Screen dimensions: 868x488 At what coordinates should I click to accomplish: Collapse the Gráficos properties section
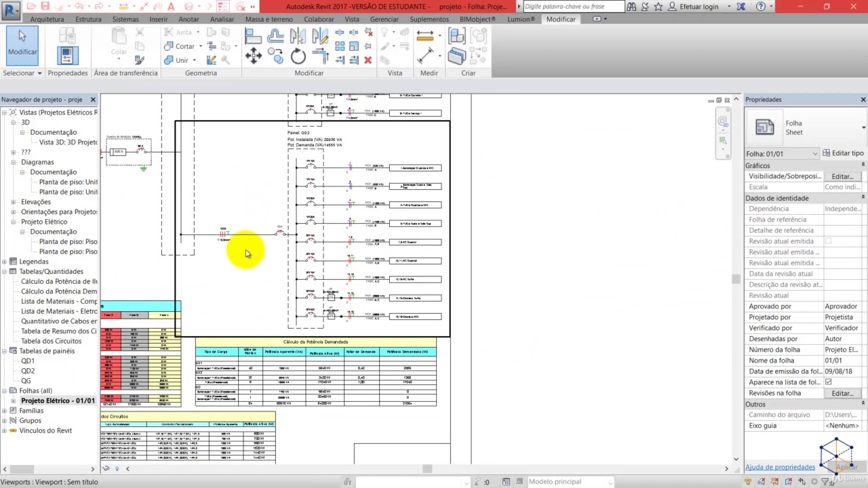click(863, 165)
